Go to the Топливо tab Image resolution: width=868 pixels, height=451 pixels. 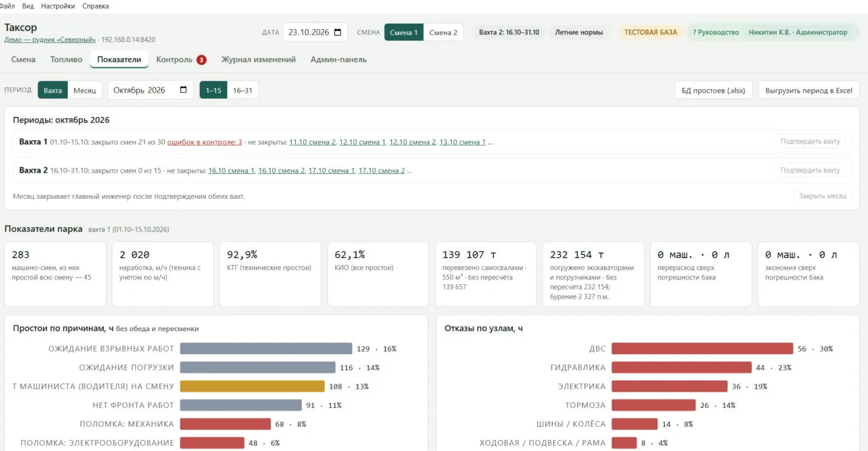click(x=66, y=59)
